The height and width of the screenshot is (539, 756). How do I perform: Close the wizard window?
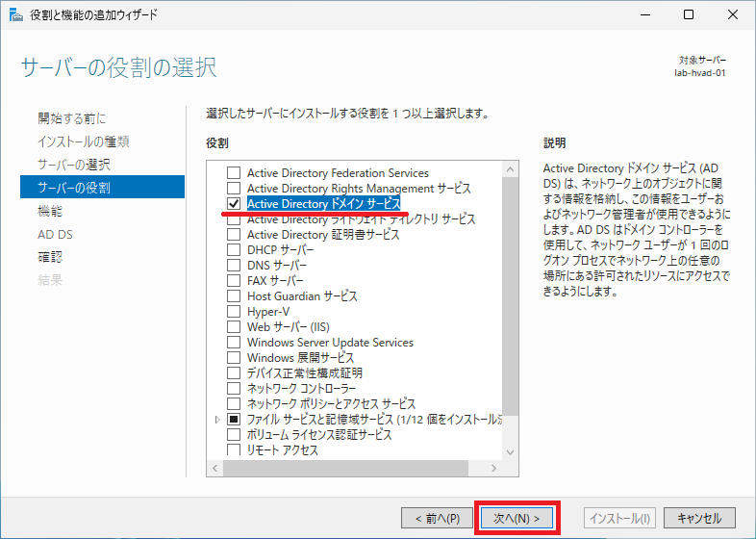pos(732,15)
